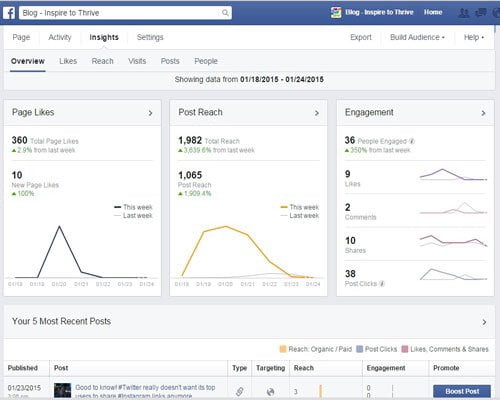Viewport: 500px width, 400px height.
Task: Switch to the Reach tab
Action: 103,61
